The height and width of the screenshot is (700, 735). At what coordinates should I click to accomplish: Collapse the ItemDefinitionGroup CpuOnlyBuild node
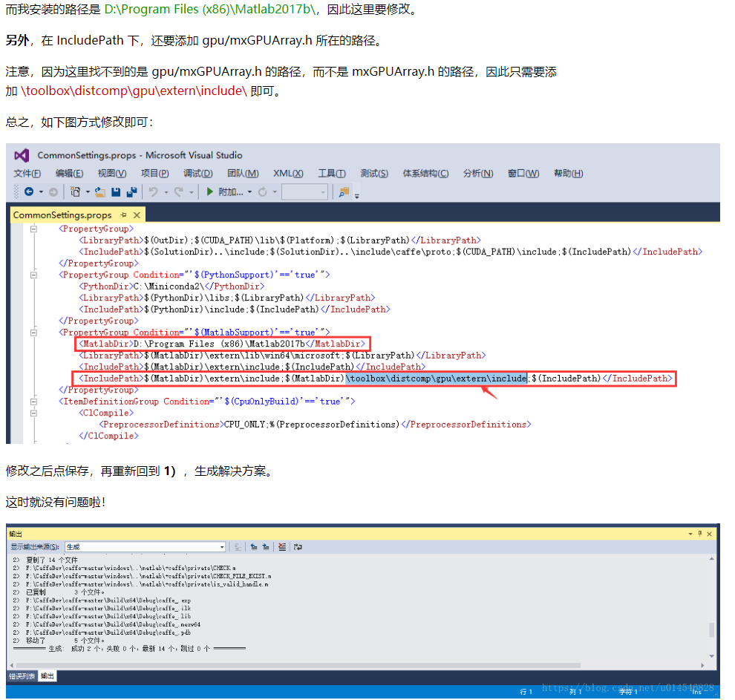coord(33,402)
